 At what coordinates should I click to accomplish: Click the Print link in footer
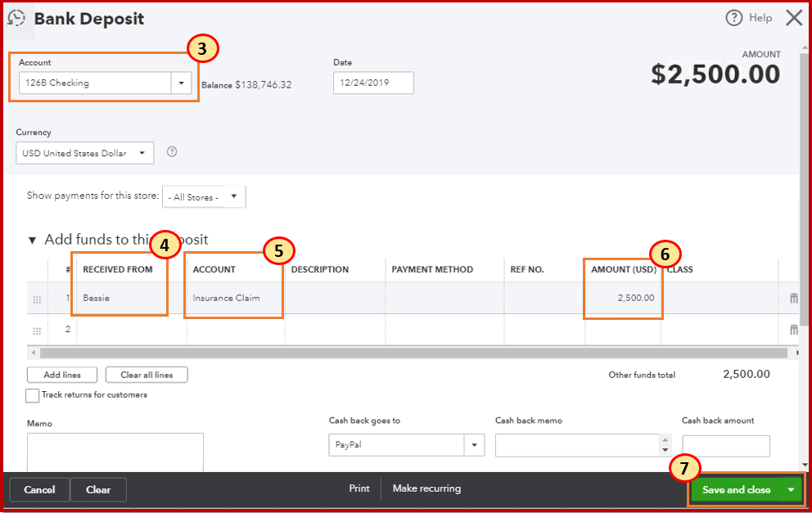point(359,488)
